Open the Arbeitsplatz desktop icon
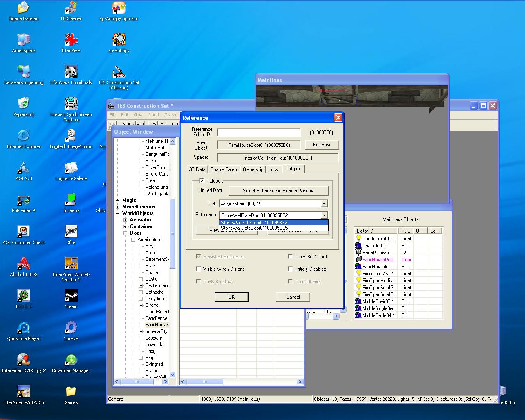525x420 pixels. click(23, 43)
